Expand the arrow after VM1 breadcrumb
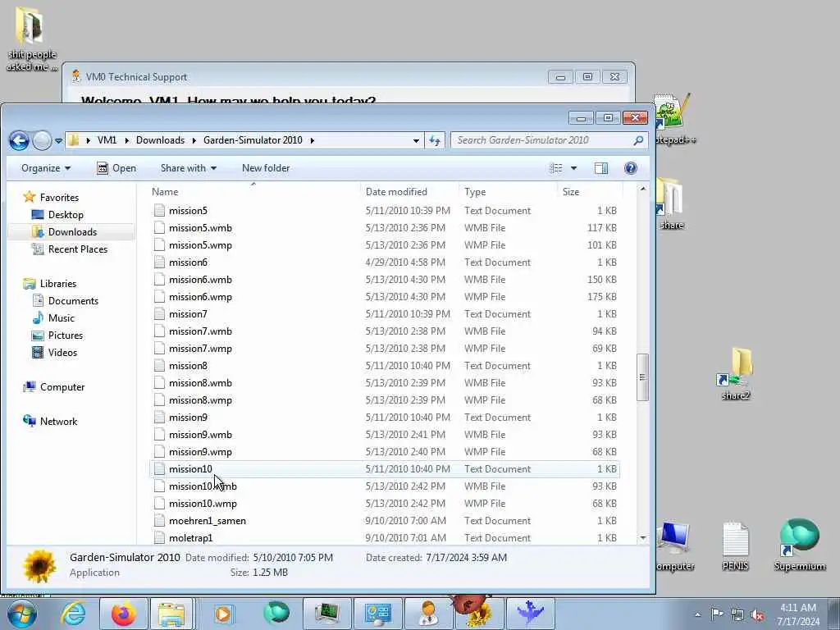The height and width of the screenshot is (630, 840). click(x=126, y=140)
